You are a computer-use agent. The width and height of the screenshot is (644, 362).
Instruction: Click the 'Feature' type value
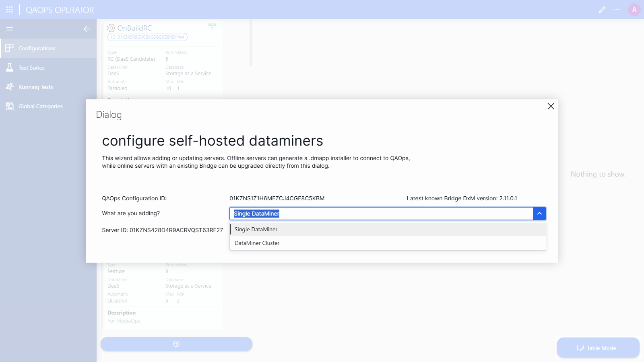coord(116,271)
